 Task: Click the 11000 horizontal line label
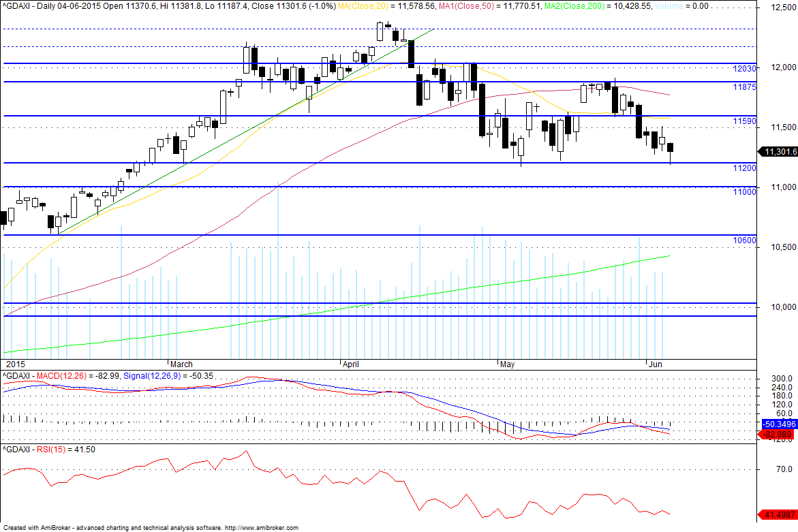point(744,191)
